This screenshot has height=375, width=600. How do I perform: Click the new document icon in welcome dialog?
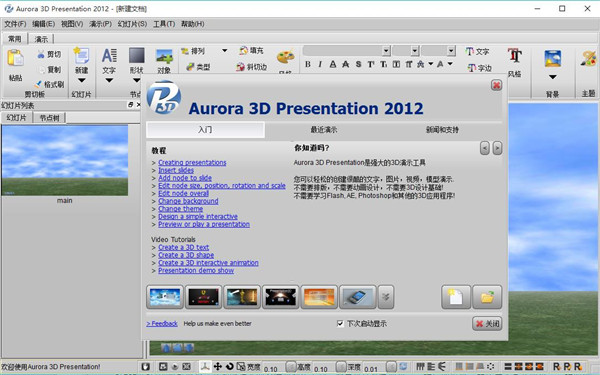456,297
